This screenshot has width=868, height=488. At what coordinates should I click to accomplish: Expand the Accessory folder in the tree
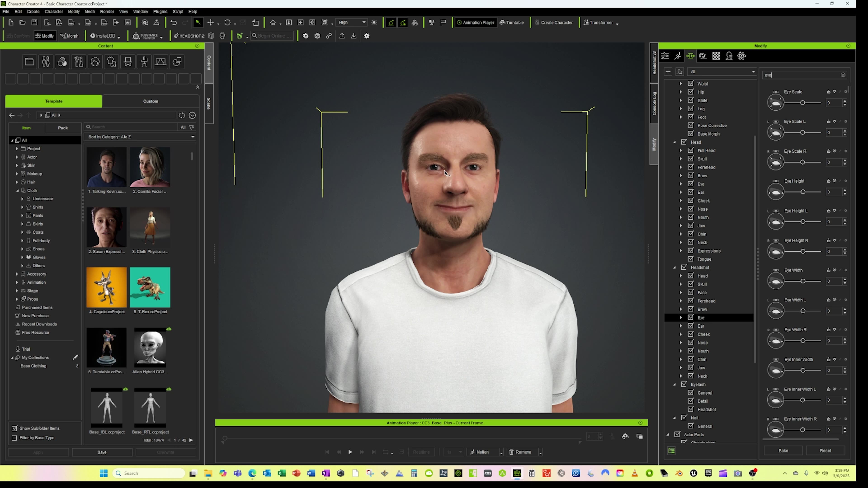(x=17, y=274)
